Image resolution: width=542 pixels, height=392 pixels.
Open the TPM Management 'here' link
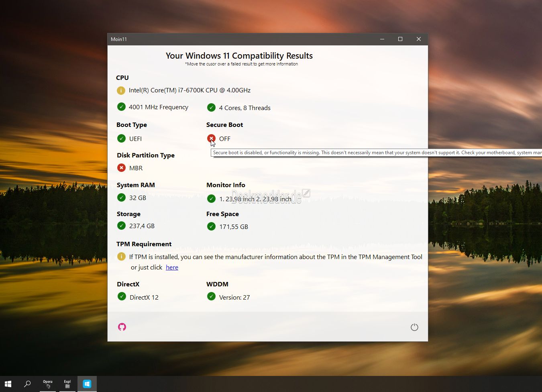[172, 267]
